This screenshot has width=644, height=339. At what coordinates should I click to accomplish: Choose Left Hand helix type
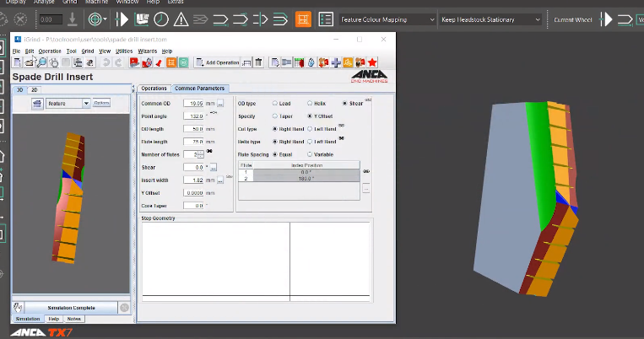(310, 142)
